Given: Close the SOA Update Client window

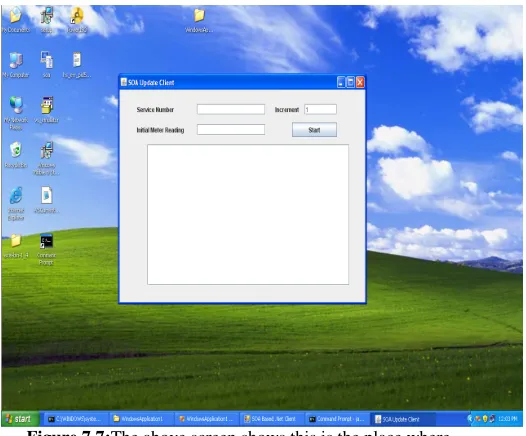Looking at the screenshot, I should (360, 82).
